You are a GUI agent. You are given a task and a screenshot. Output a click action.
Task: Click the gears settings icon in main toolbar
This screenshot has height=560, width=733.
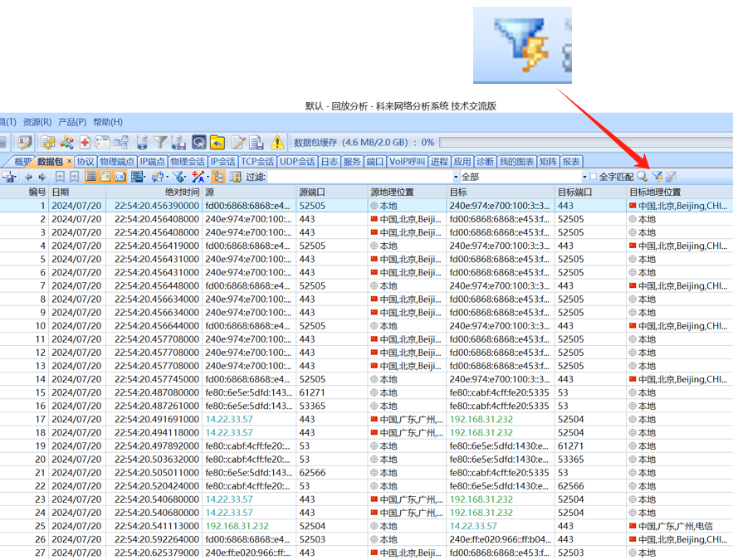(x=47, y=143)
